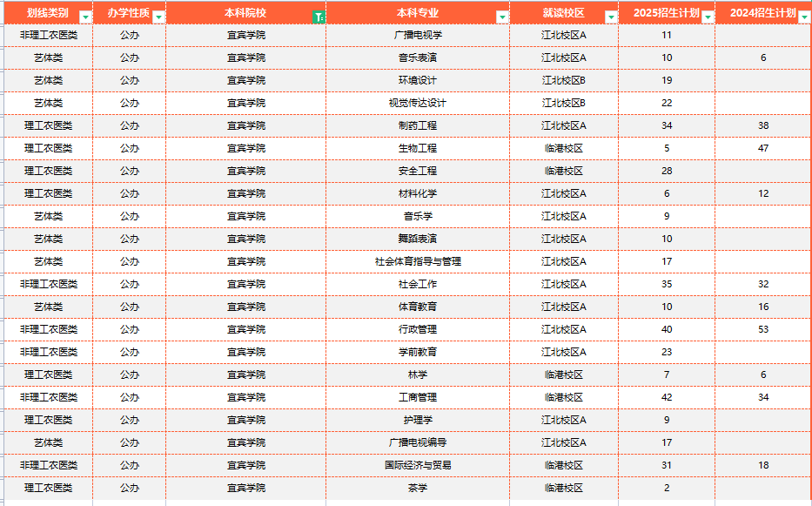
Task: Select 2025 plan value 42 for 工商管理
Action: point(667,398)
